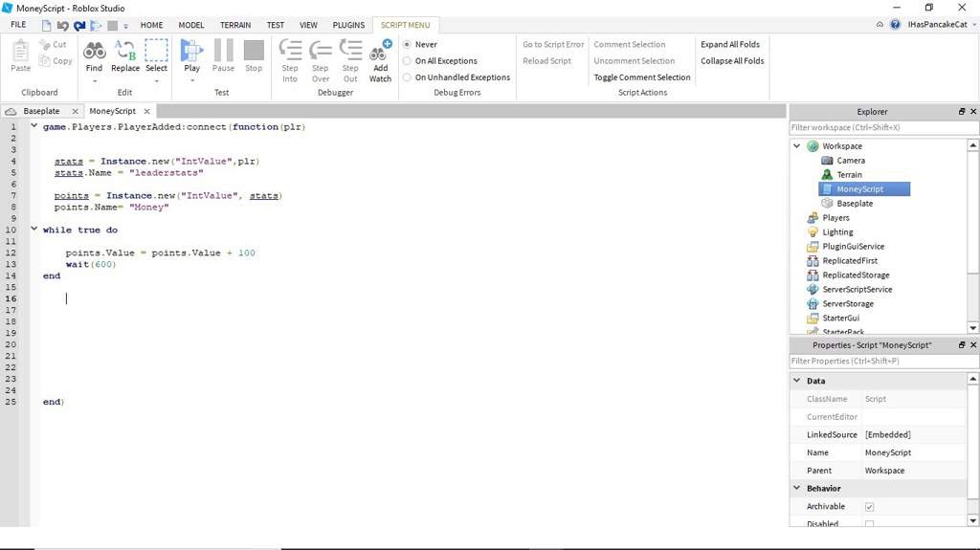This screenshot has width=980, height=550.
Task: Click Go to Script Error
Action: [553, 44]
